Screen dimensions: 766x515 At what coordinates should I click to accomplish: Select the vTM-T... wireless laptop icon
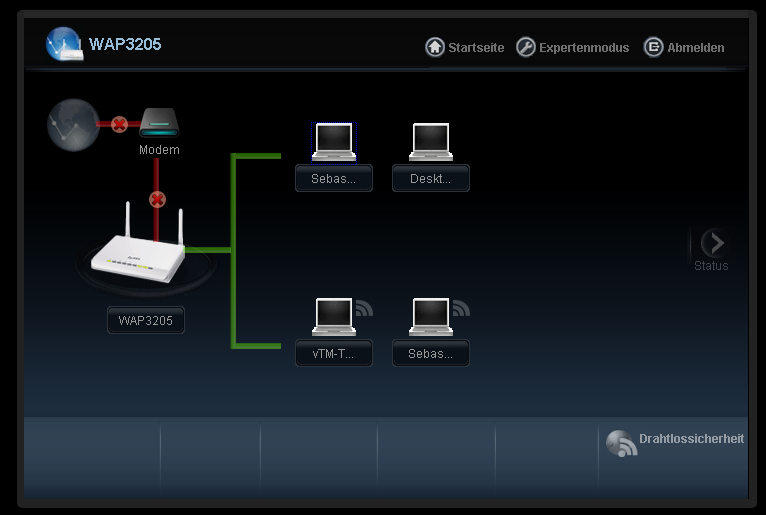pos(334,317)
